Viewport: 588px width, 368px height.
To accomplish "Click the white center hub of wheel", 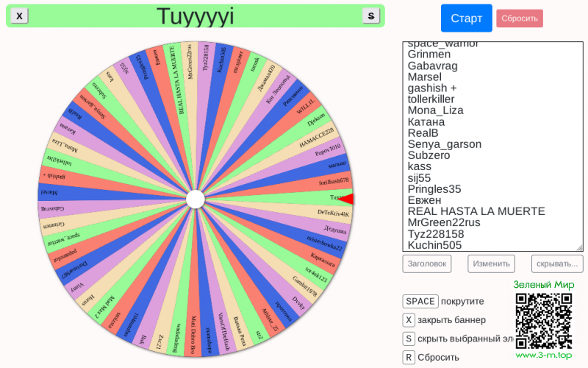I will [x=196, y=199].
